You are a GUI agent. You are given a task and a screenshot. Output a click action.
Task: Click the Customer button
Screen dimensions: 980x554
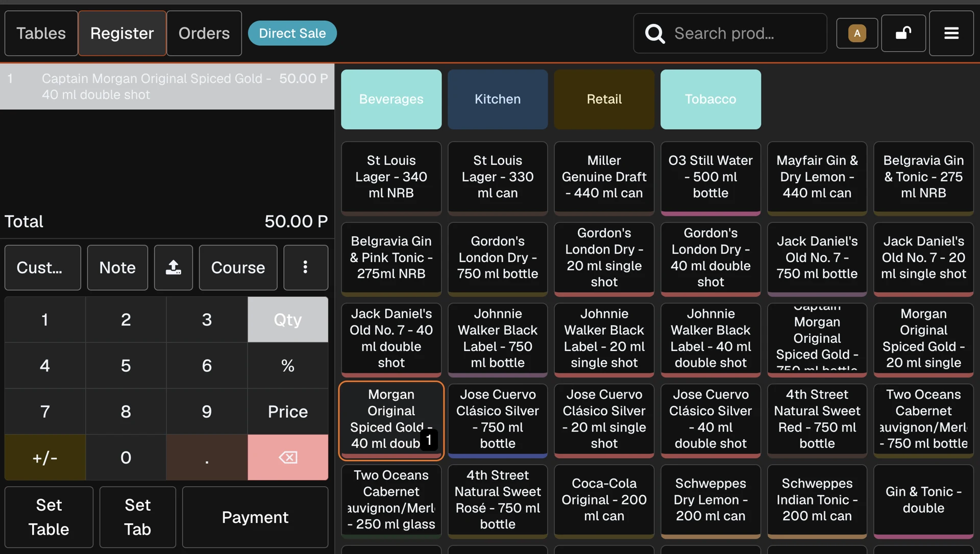tap(43, 267)
